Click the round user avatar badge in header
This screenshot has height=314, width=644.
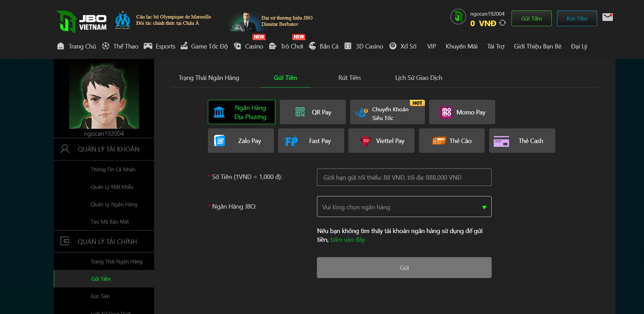coord(458,16)
